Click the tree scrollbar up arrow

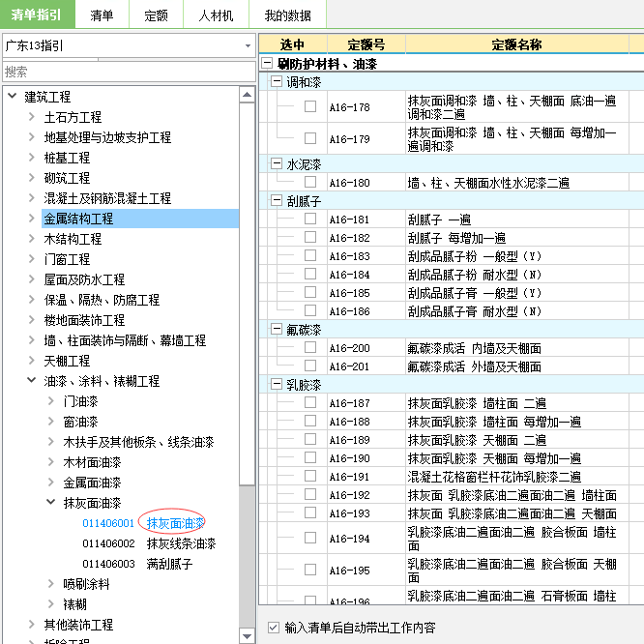click(248, 95)
